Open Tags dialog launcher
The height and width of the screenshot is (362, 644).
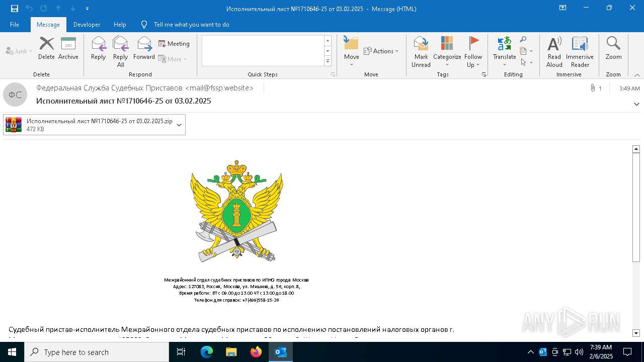(x=484, y=74)
